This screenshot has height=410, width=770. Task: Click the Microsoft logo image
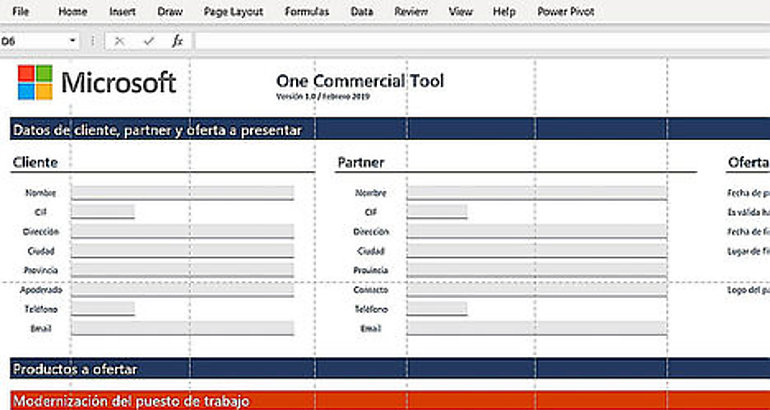[x=97, y=82]
